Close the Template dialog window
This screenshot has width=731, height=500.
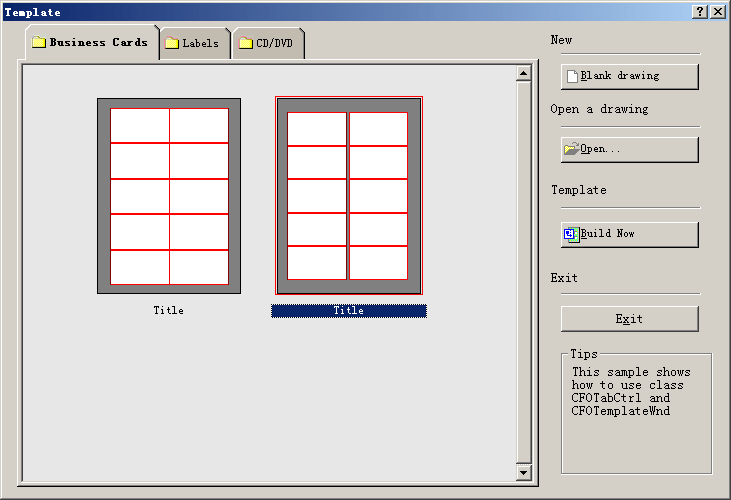click(717, 11)
